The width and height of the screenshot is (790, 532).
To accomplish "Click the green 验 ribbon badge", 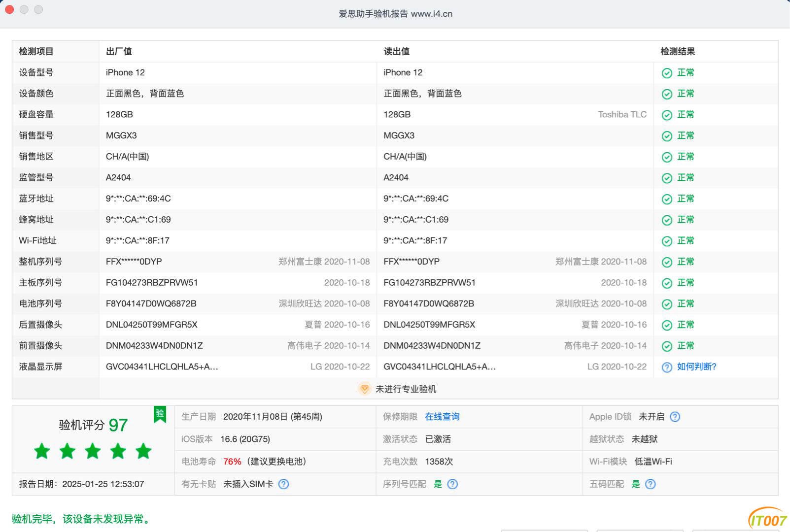I will [160, 415].
